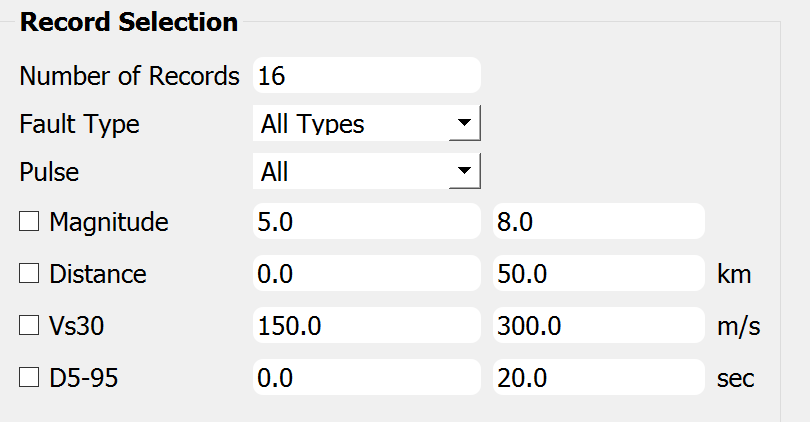Check the Vs30 filter option
Image resolution: width=810 pixels, height=422 pixels.
(x=29, y=325)
